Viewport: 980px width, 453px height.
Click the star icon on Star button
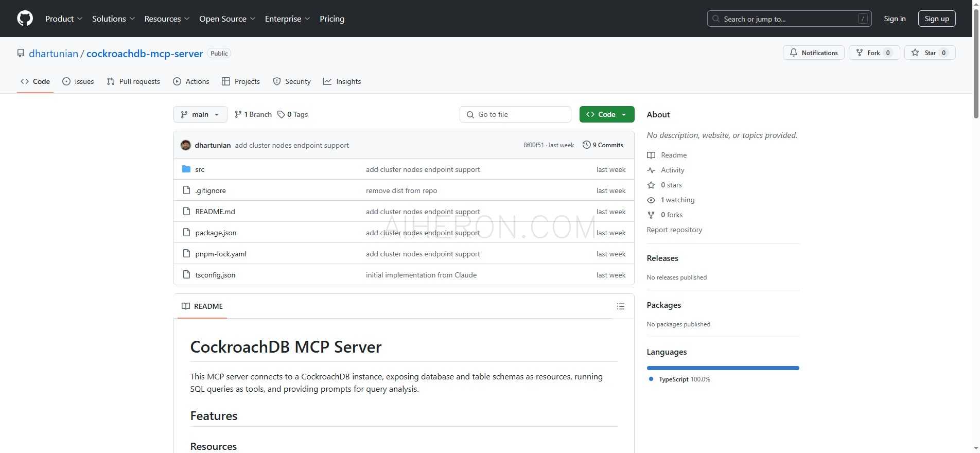pos(915,53)
